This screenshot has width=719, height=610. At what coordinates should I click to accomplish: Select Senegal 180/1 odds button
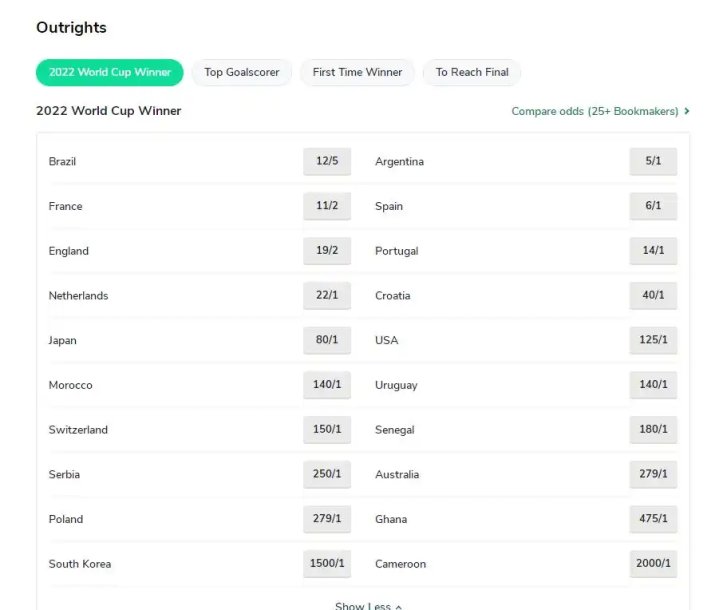[653, 430]
